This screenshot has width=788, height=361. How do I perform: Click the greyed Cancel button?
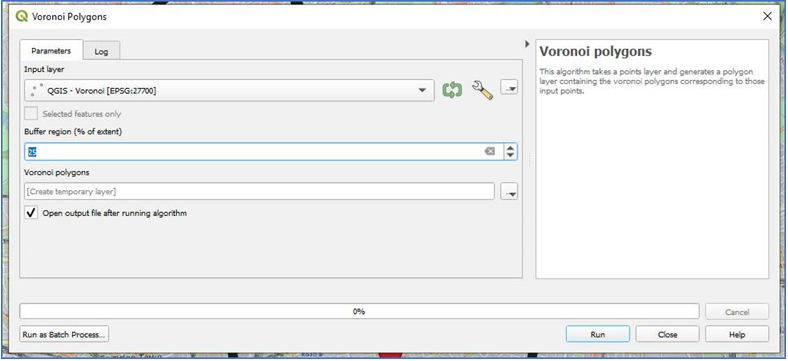[x=737, y=312]
